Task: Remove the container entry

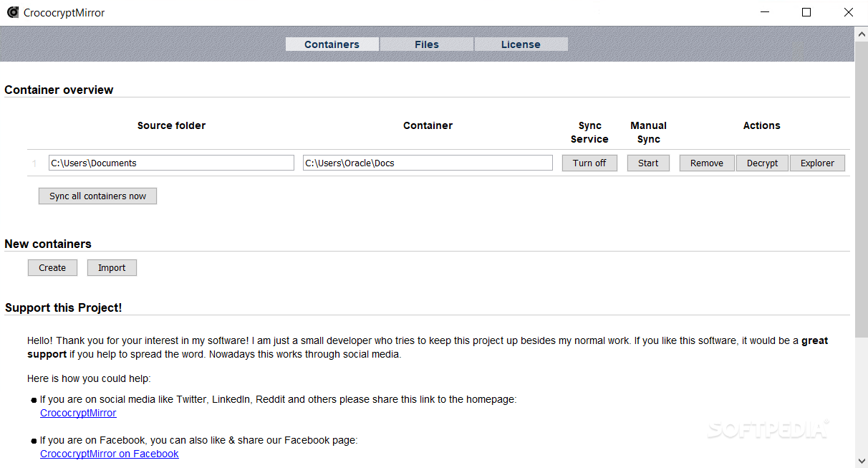Action: [707, 163]
